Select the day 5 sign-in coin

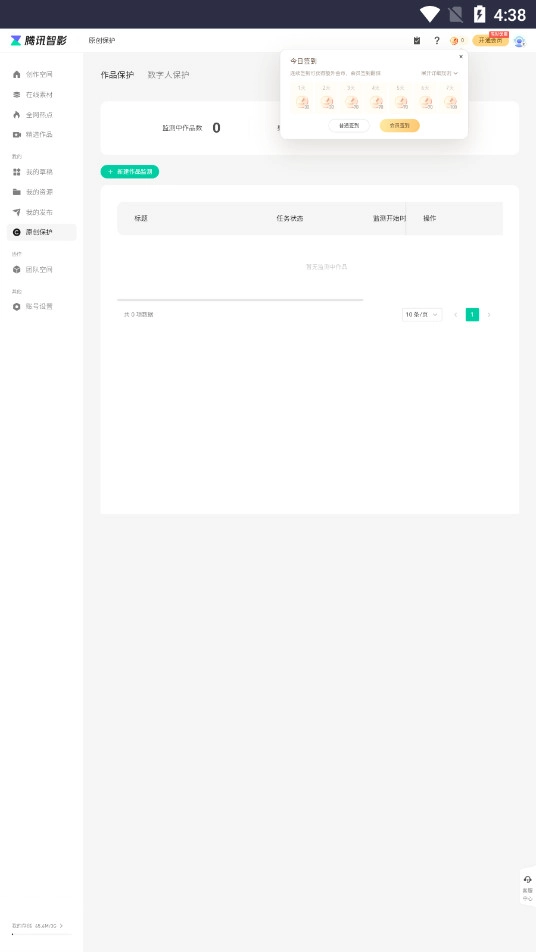point(401,101)
